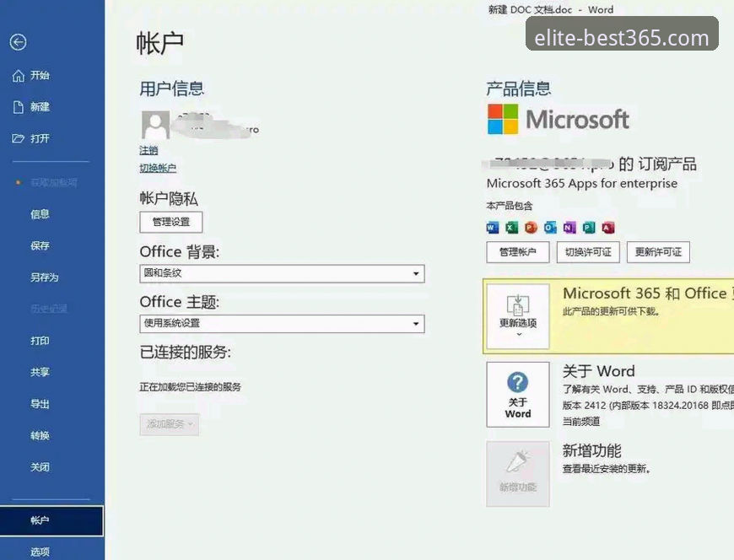Choose 另存为 from the sidebar
This screenshot has width=734, height=560.
[45, 277]
